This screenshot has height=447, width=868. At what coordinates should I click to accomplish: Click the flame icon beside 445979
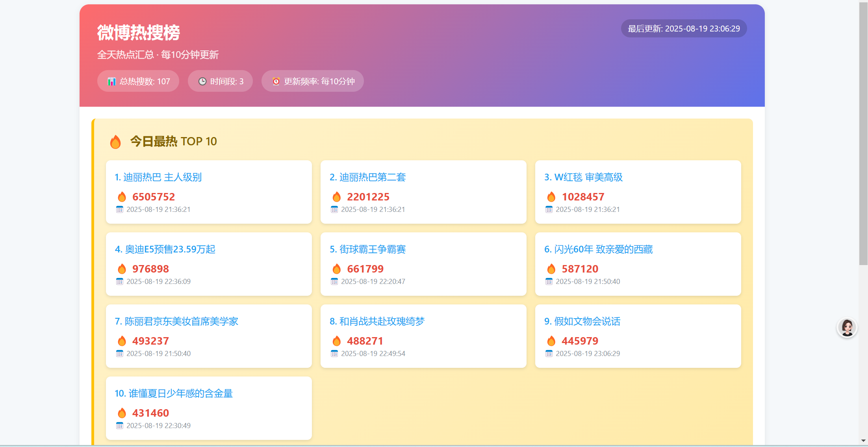coord(551,341)
